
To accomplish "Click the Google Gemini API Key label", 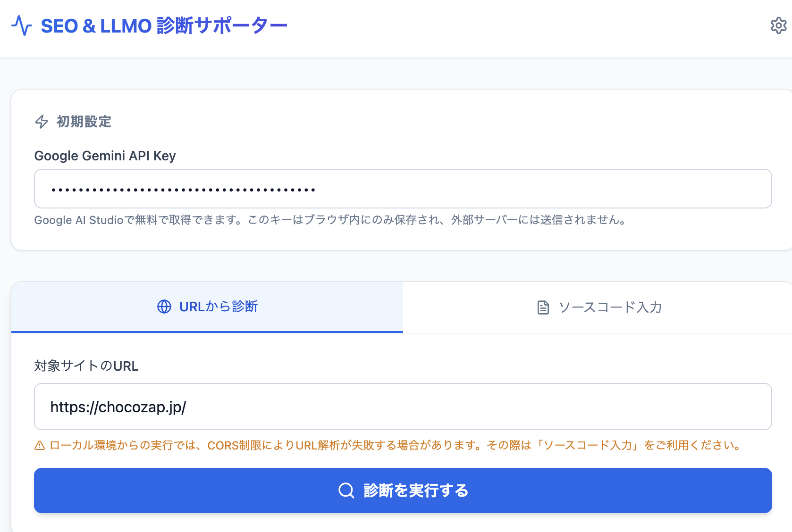I will click(105, 156).
